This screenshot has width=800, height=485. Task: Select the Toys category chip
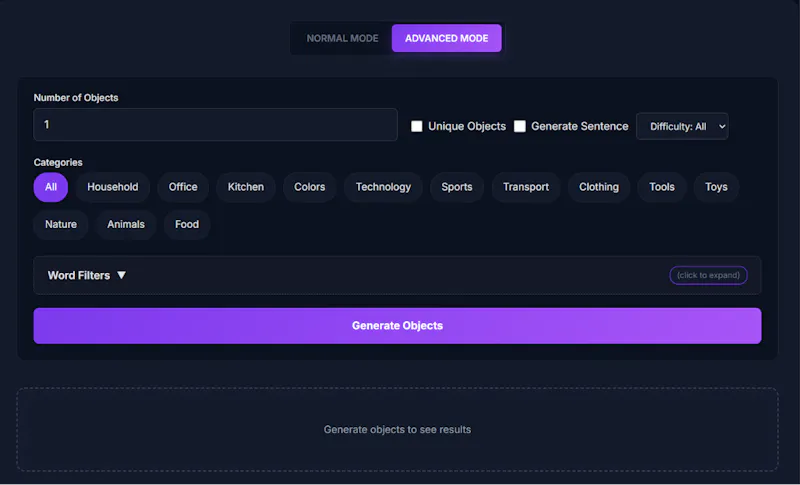coord(716,187)
